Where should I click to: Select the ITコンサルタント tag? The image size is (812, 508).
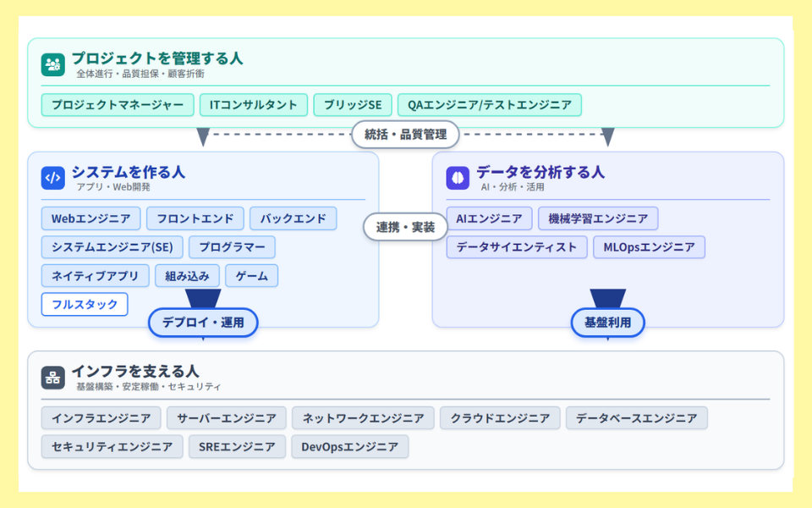[254, 105]
